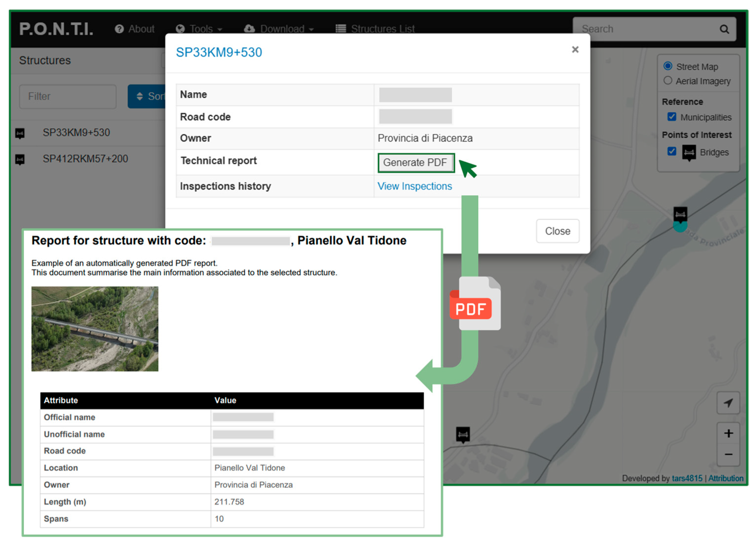Follow the View Inspections link
This screenshot has height=545, width=756.
(414, 186)
